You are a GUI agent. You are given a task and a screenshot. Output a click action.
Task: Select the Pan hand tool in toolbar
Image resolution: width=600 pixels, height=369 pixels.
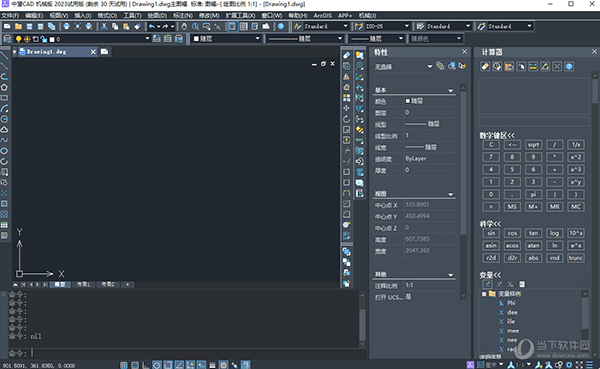click(184, 26)
